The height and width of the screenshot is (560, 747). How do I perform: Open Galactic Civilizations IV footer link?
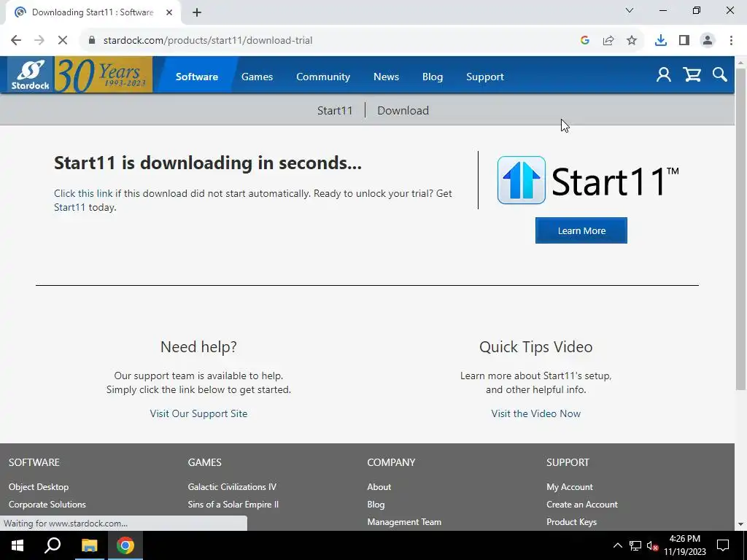[232, 486]
